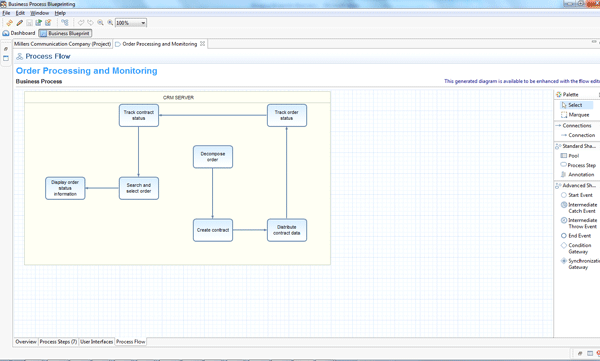Open the Process Flow bottom tab
The width and height of the screenshot is (600, 361).
pyautogui.click(x=130, y=341)
